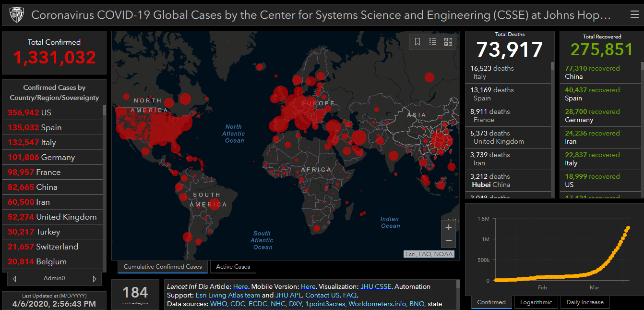Open the hamburger menu in header
Viewport: 644px width, 310px height.
[634, 15]
